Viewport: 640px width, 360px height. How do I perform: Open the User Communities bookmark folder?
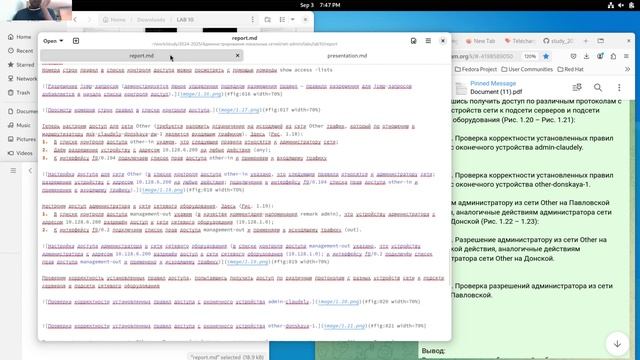point(527,69)
